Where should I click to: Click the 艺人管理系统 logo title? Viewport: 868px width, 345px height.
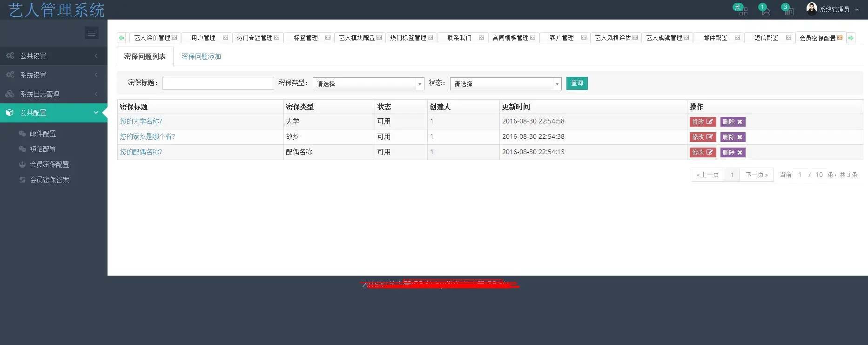56,10
